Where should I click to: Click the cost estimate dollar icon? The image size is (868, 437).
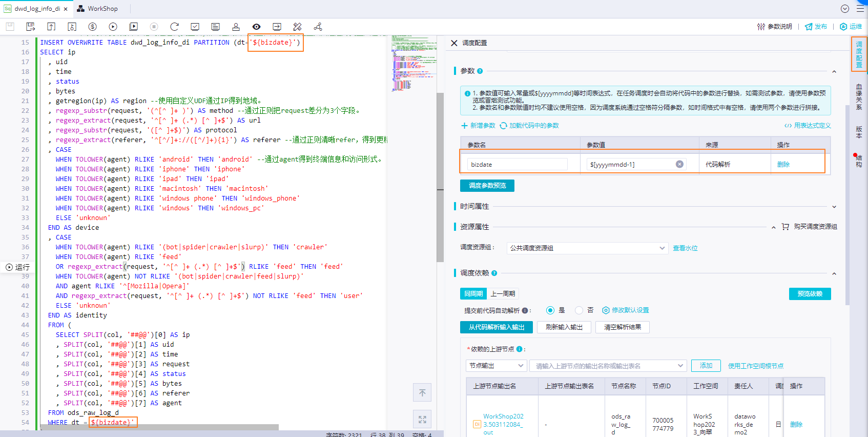click(x=92, y=27)
